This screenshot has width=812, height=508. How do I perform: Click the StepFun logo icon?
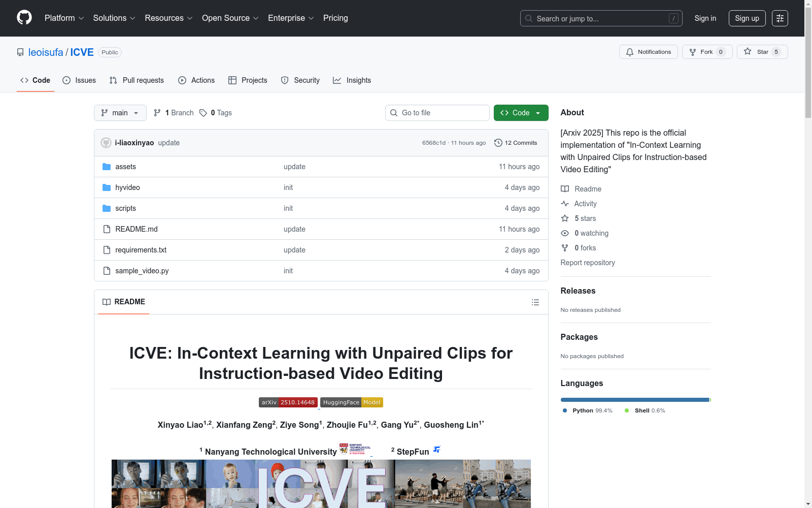[x=436, y=449]
